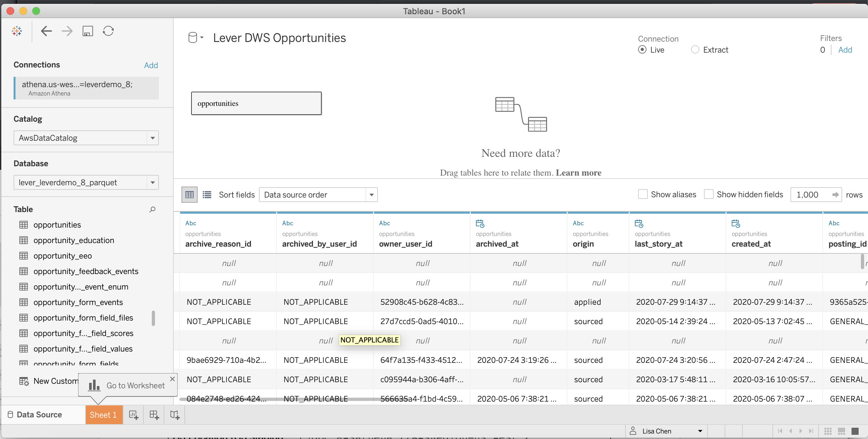Select the opportunity_form_events table

coord(78,302)
